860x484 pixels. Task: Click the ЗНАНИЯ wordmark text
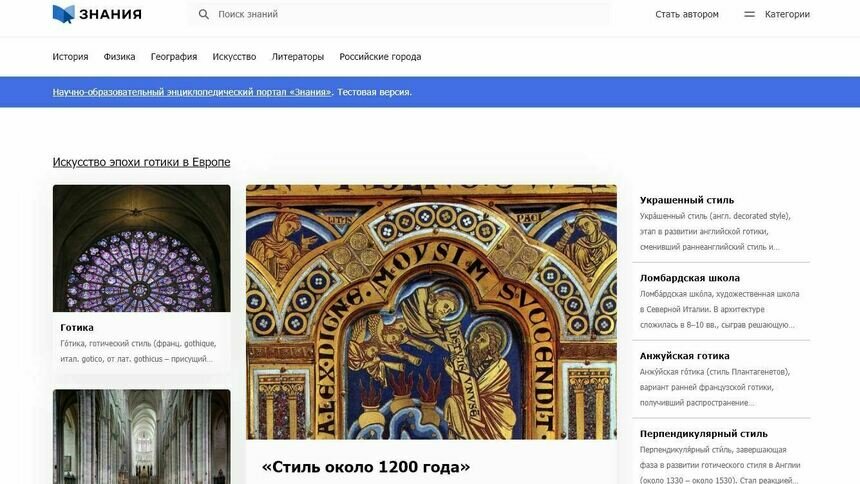pos(110,14)
